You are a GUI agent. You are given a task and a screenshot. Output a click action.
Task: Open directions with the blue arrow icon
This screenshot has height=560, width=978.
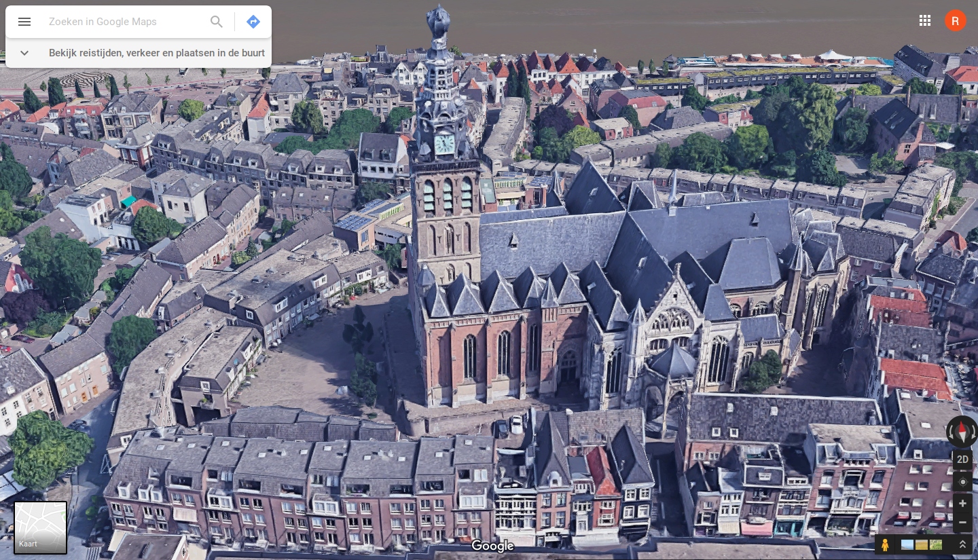253,22
